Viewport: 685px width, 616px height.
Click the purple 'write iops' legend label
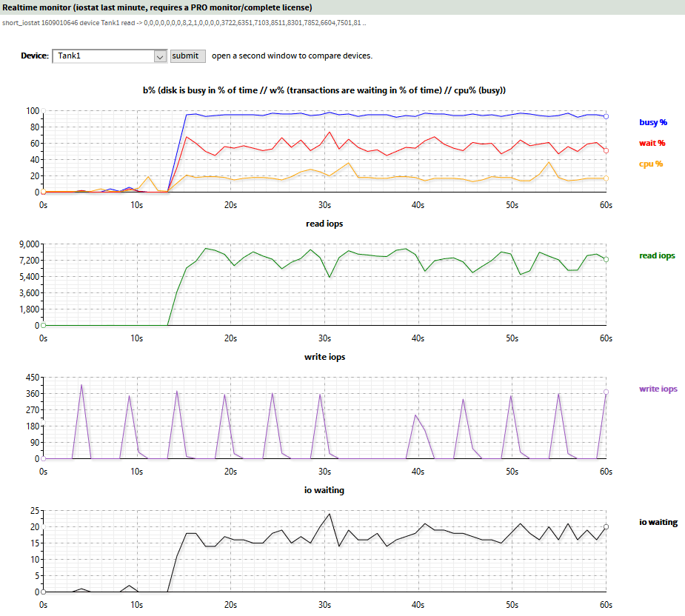[658, 389]
